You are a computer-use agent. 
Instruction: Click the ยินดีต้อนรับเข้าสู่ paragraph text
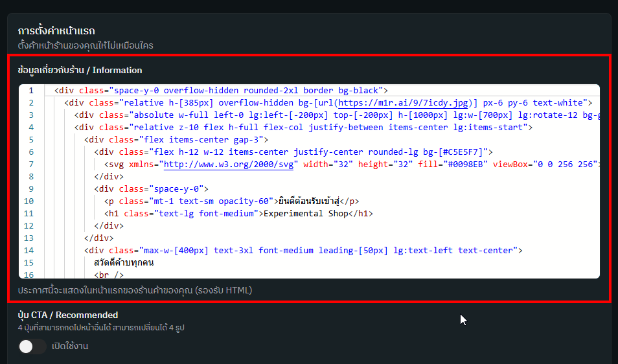(309, 201)
